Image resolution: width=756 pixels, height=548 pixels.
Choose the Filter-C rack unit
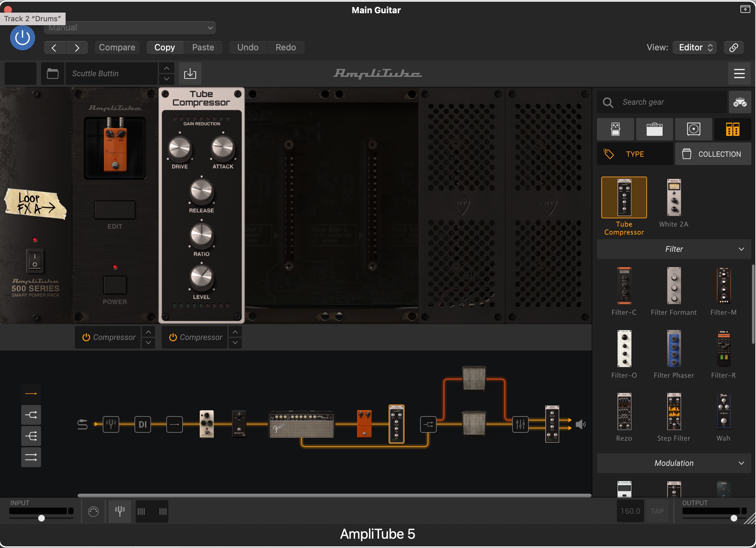pos(624,286)
